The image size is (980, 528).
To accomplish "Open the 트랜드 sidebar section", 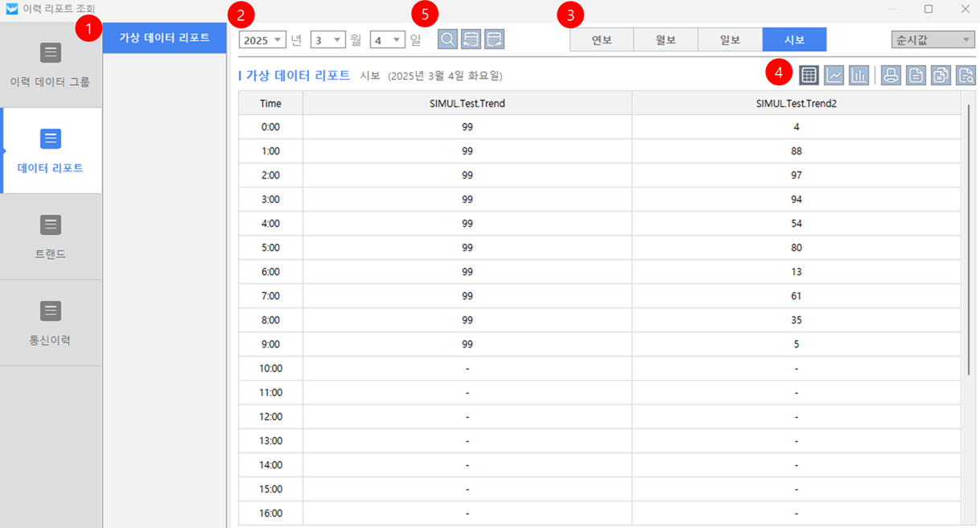I will [51, 237].
